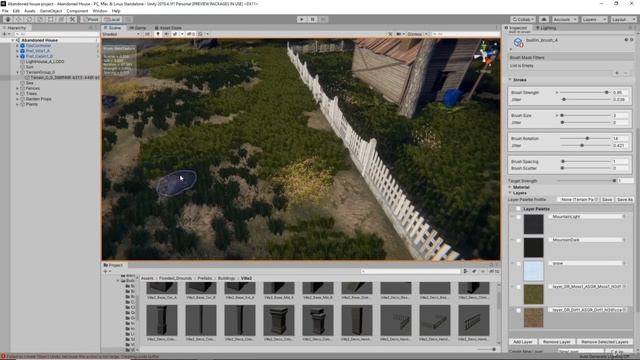Toggle Pivot handle position button

point(91,19)
